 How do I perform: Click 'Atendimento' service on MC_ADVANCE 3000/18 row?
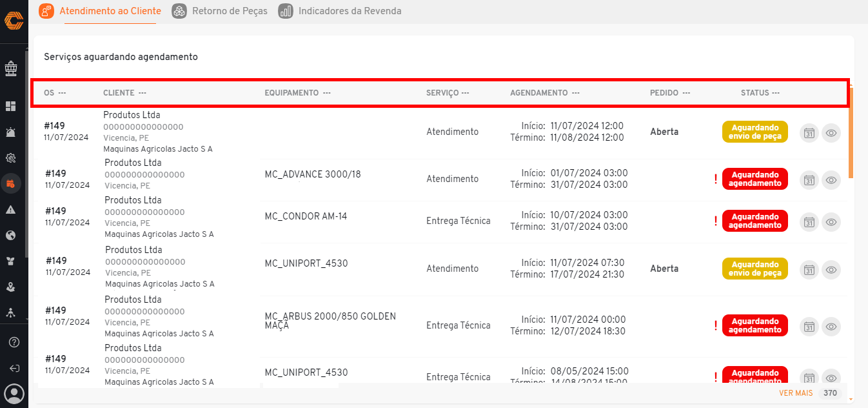(452, 179)
